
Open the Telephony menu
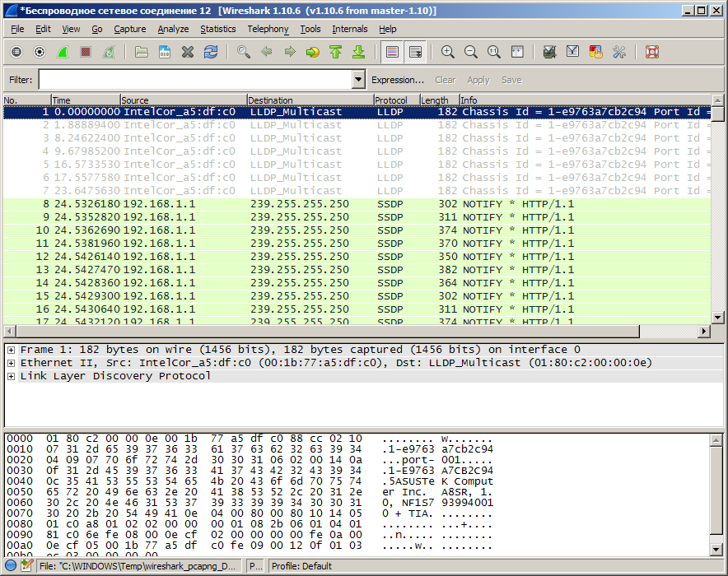pos(268,29)
